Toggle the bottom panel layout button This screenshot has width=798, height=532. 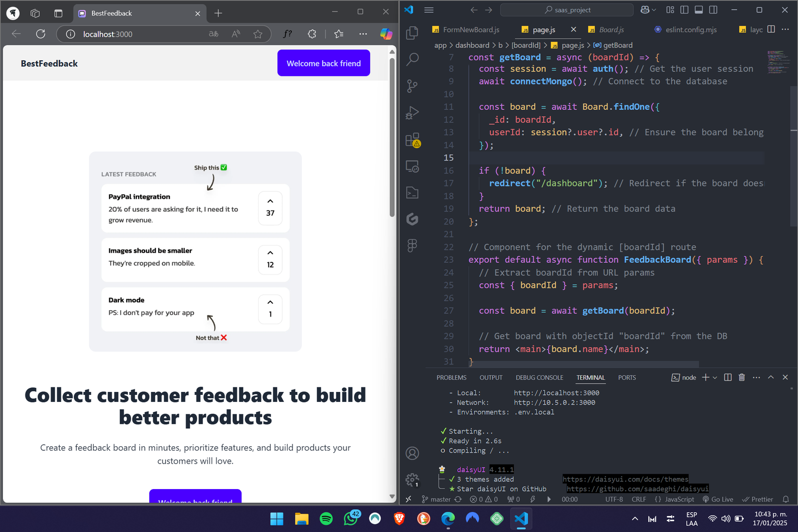pos(699,10)
